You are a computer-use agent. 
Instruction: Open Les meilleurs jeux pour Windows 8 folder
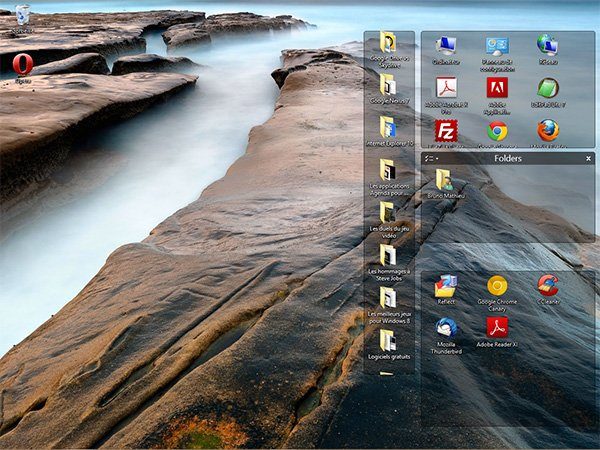(389, 305)
